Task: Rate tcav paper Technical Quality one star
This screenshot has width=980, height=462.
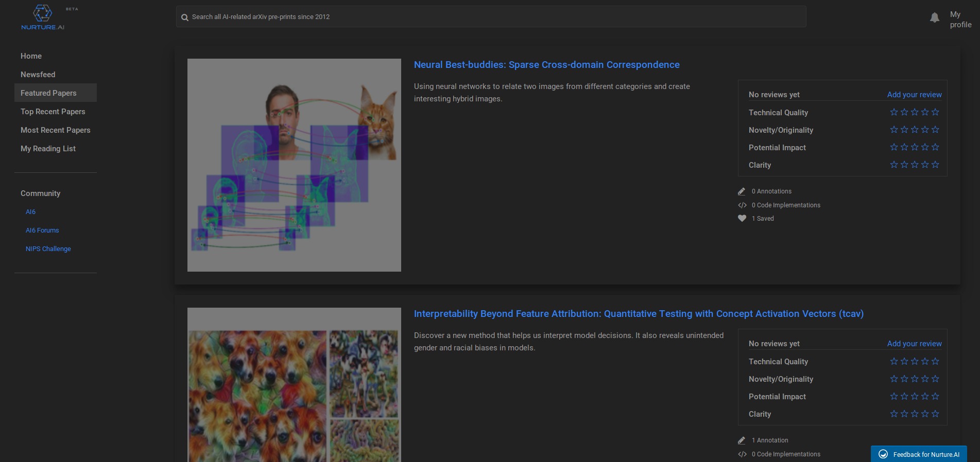Action: [894, 361]
